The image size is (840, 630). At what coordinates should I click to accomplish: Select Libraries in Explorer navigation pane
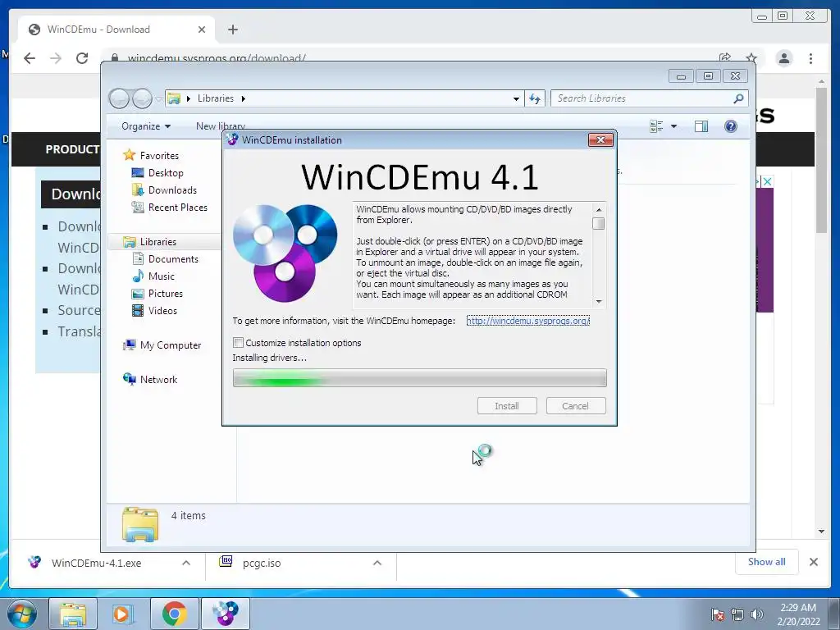click(158, 242)
